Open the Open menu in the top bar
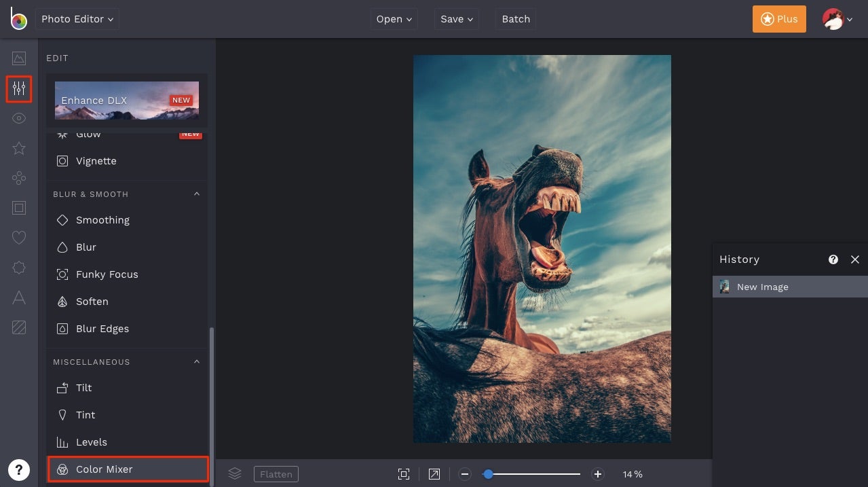The width and height of the screenshot is (868, 487). point(394,19)
